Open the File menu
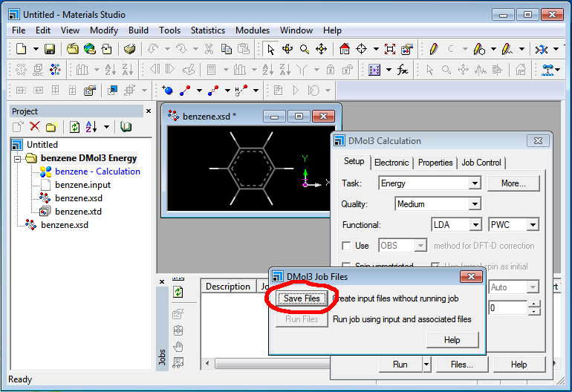The width and height of the screenshot is (572, 392). point(19,30)
